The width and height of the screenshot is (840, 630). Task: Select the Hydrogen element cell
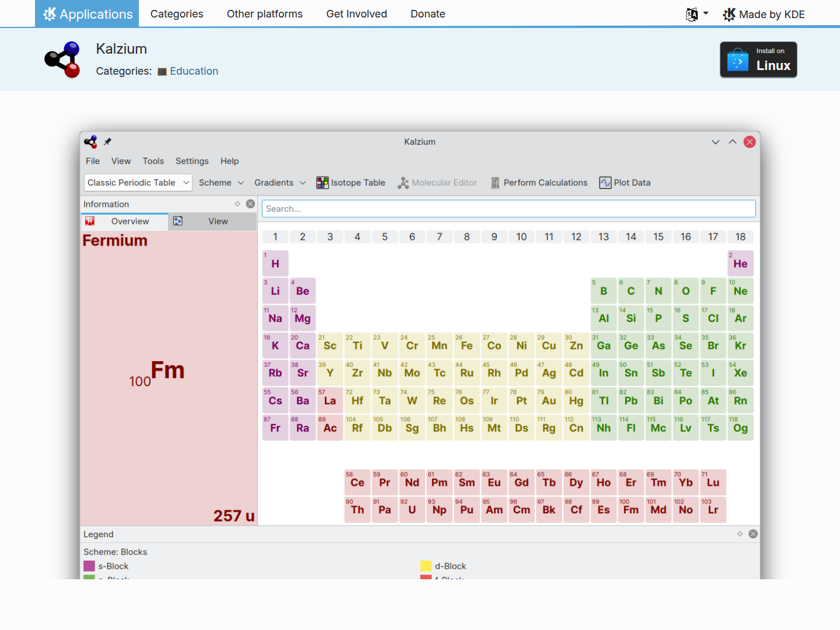click(x=275, y=264)
